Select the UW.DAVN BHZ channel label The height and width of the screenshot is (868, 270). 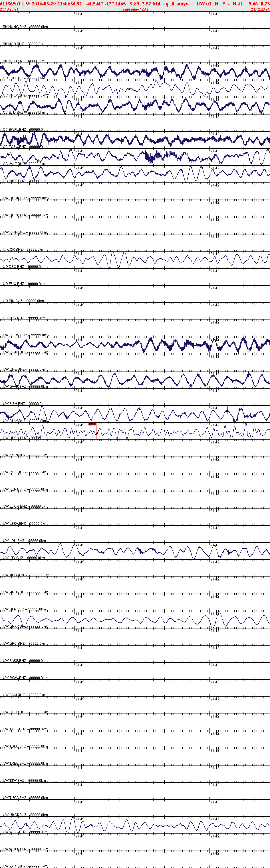[25, 387]
